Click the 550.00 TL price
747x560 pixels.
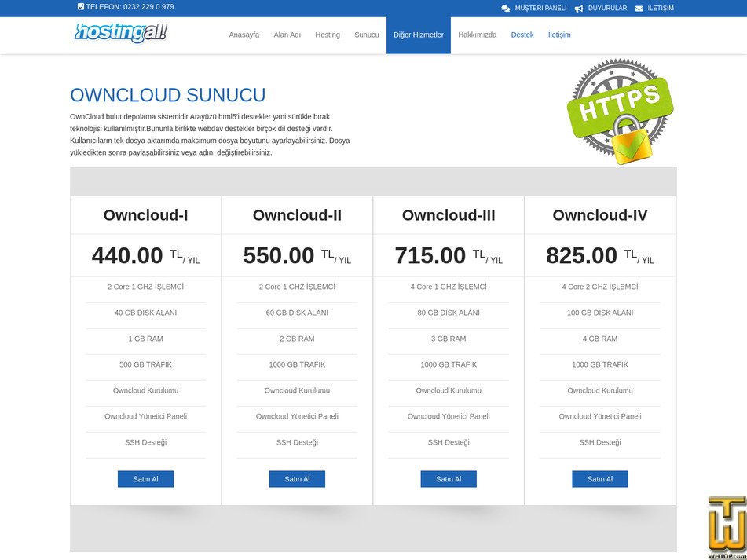coord(297,256)
